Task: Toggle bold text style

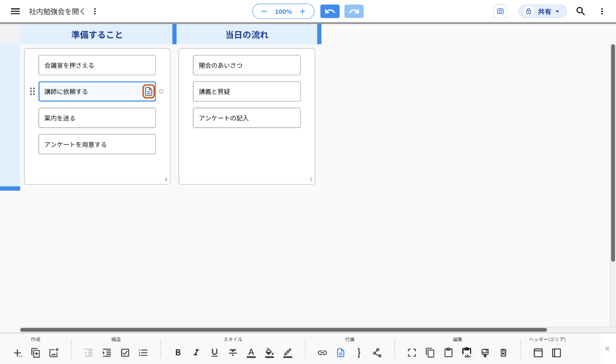Action: tap(178, 353)
